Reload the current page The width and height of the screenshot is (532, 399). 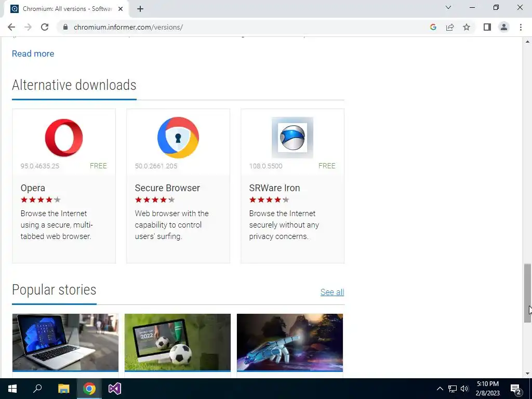(x=45, y=27)
